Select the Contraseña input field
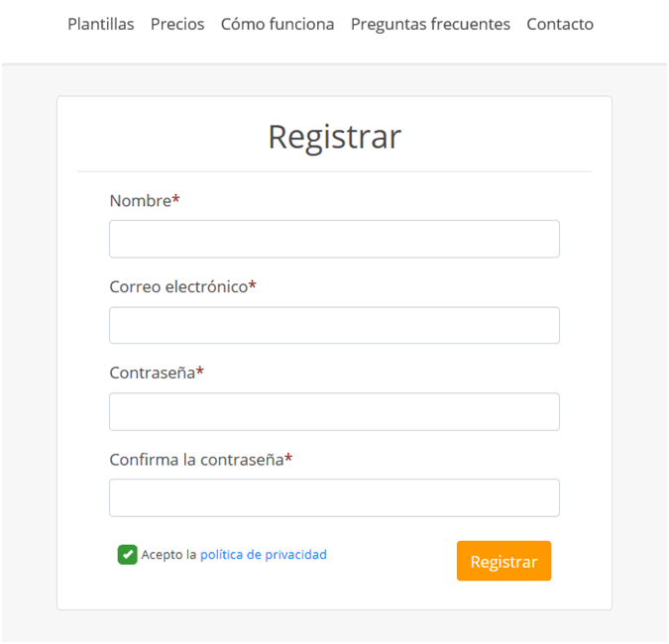The image size is (669, 644). click(x=334, y=411)
